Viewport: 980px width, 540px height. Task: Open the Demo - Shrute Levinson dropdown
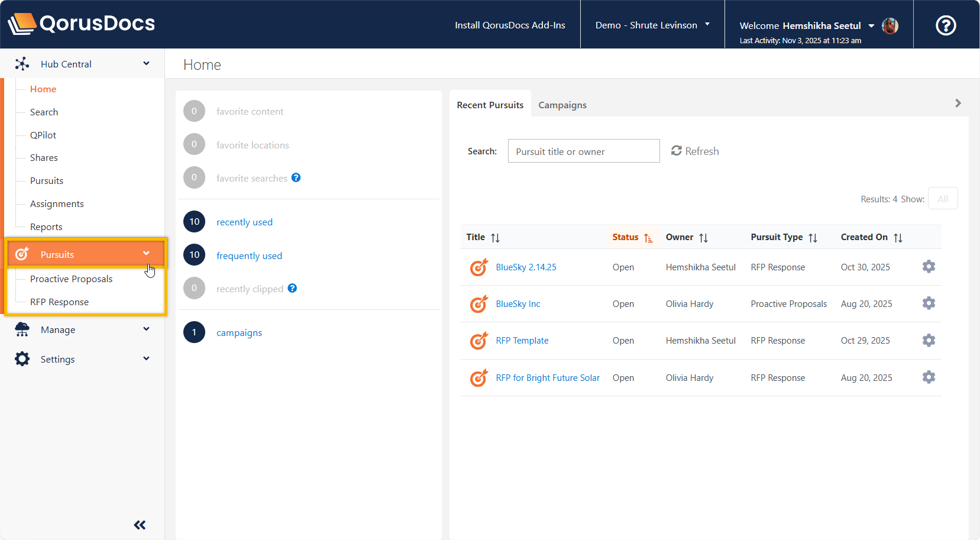[x=652, y=25]
